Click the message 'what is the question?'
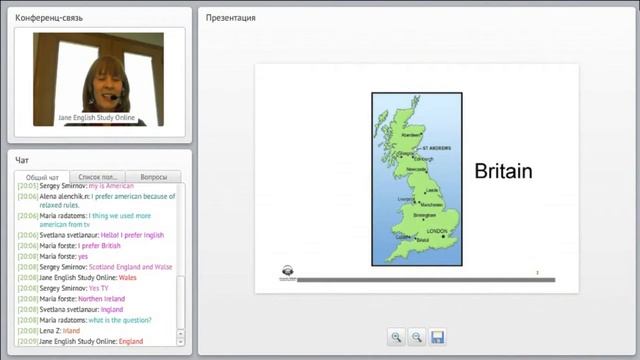Image resolution: width=640 pixels, height=360 pixels. click(x=120, y=320)
